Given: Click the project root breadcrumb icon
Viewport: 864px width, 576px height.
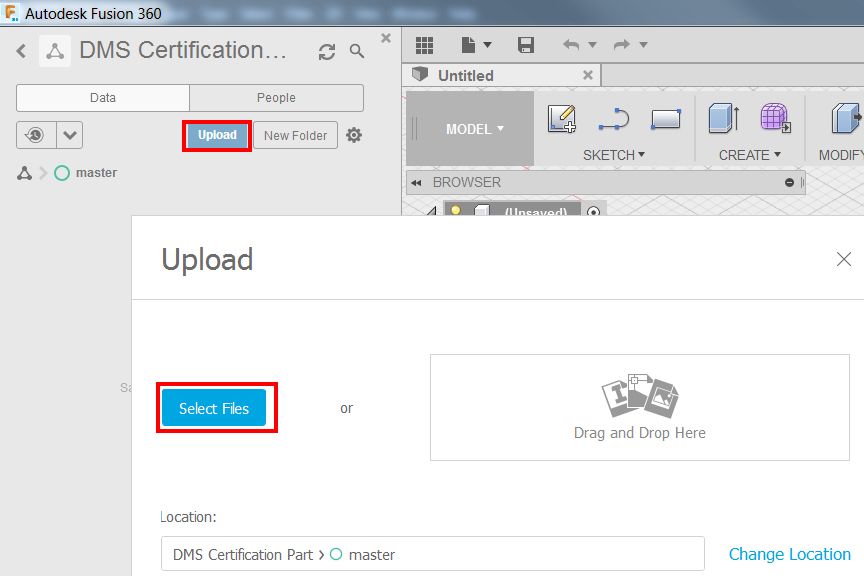Looking at the screenshot, I should (24, 173).
